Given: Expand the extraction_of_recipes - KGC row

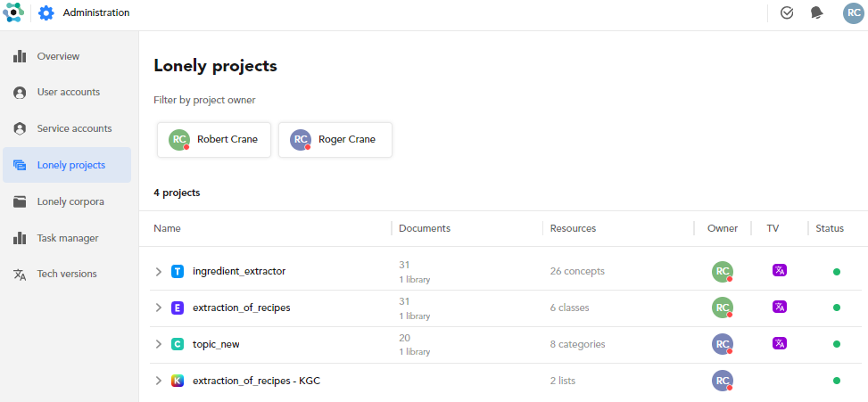Looking at the screenshot, I should point(159,381).
